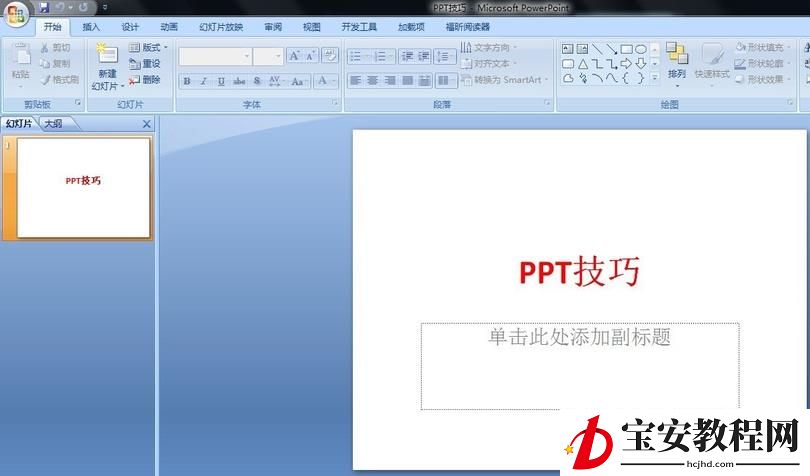Open 形状填充 shape fill color
This screenshot has width=810, height=476.
click(762, 48)
